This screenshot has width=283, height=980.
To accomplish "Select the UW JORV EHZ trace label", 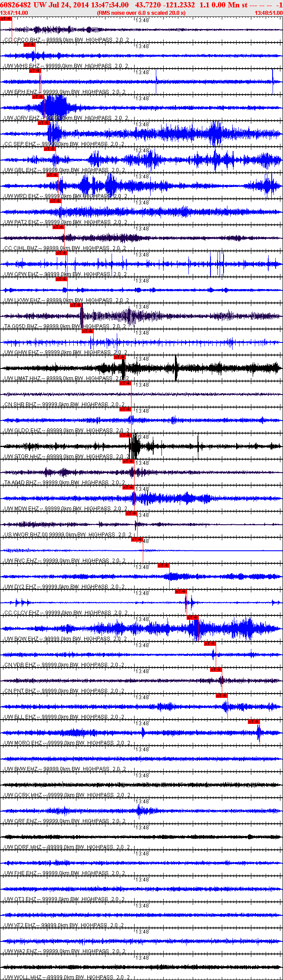I will 66,118.
